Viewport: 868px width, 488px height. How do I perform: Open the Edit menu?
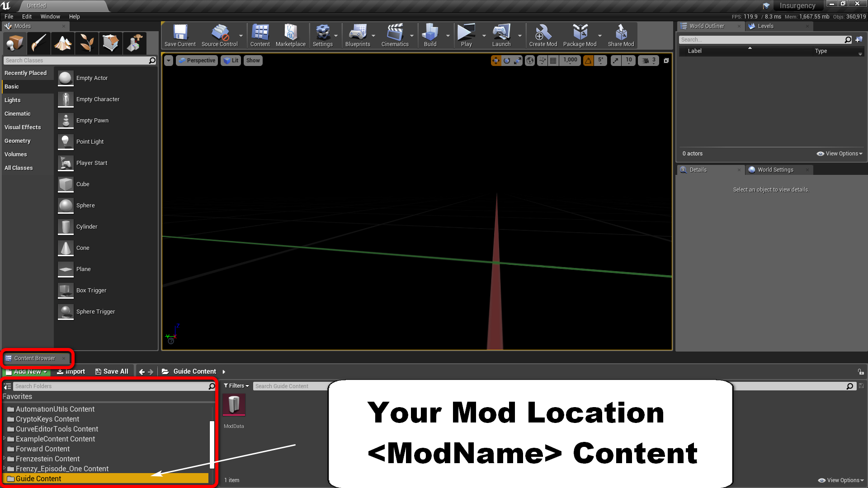(27, 17)
